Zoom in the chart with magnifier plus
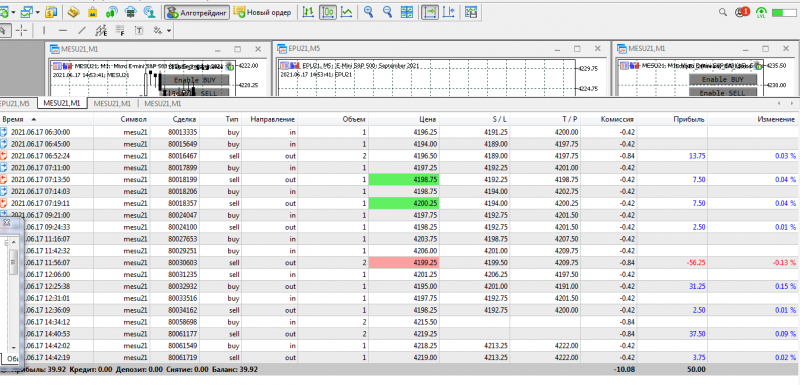 pyautogui.click(x=369, y=12)
